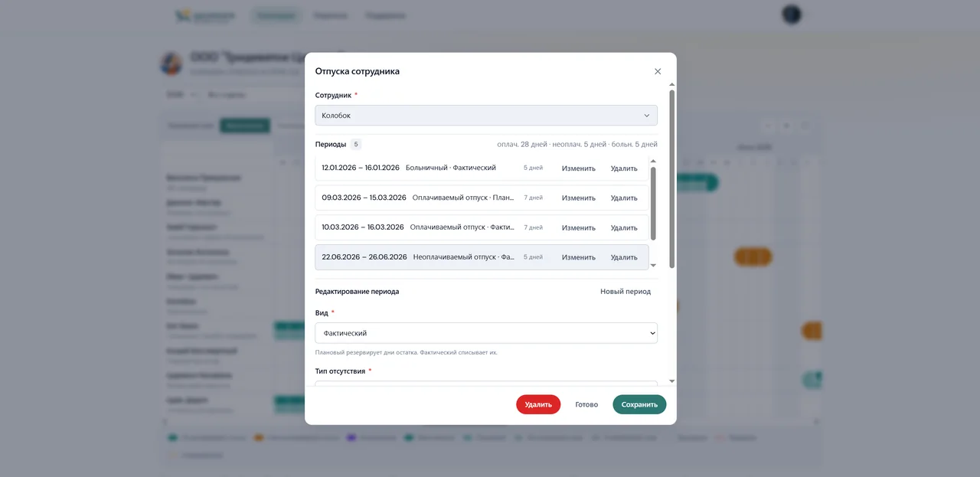The image size is (980, 477).
Task: Click the periods list scrollbar thumb
Action: [x=653, y=204]
